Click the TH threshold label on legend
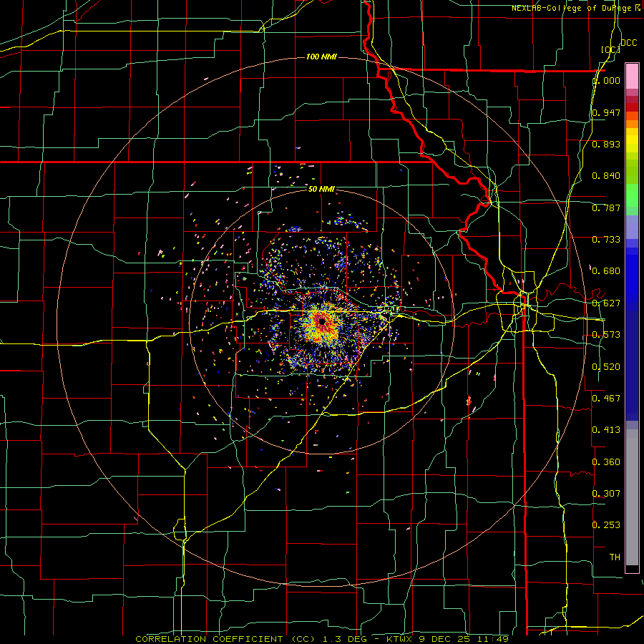 pos(615,557)
